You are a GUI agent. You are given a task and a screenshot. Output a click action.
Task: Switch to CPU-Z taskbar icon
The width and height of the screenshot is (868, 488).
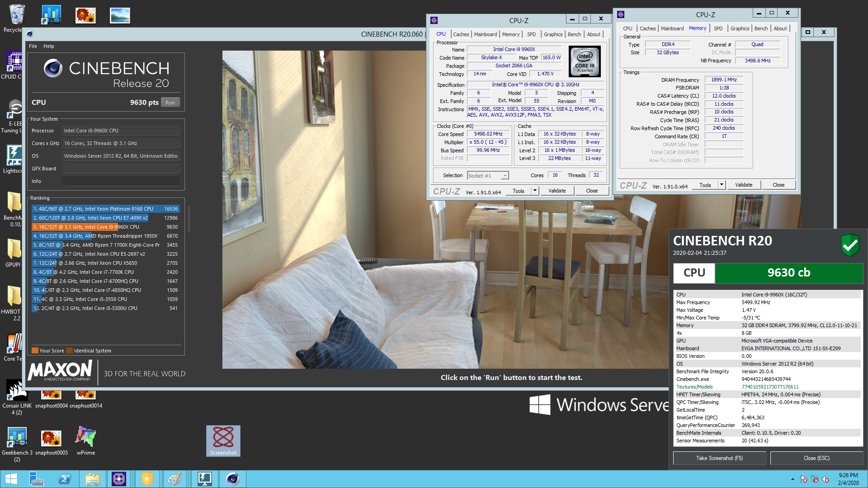[119, 479]
